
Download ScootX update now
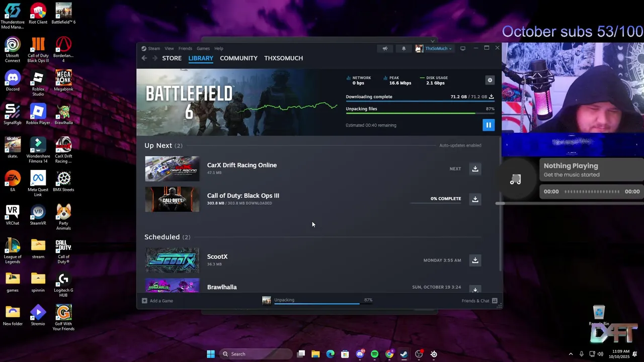point(475,260)
